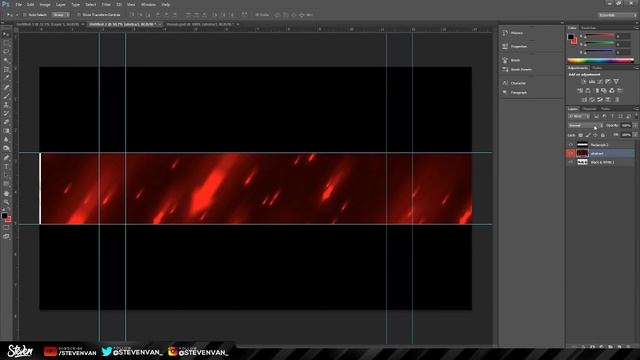Screen dimensions: 640x360
Task: Select the History Brush tool
Action: pos(6,113)
